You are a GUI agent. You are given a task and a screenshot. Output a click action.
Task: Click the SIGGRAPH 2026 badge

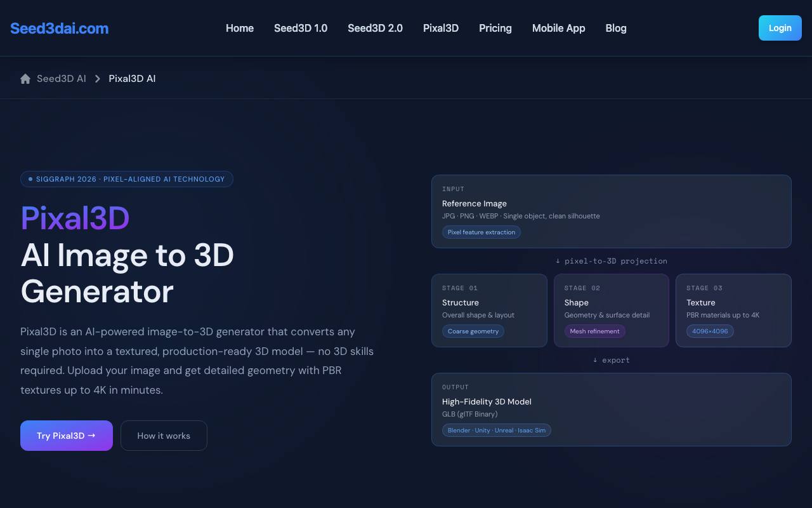127,179
